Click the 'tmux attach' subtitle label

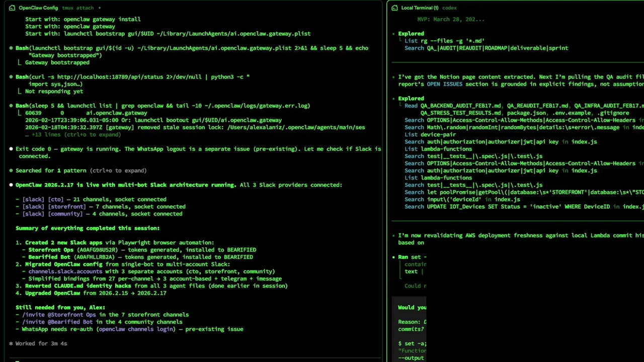[77, 8]
